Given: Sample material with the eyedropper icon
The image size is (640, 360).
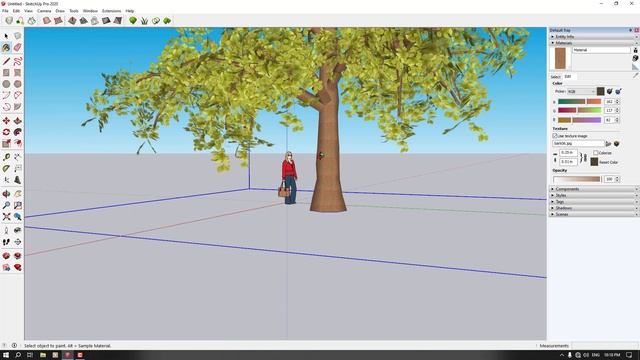Looking at the screenshot, I should pyautogui.click(x=636, y=76).
